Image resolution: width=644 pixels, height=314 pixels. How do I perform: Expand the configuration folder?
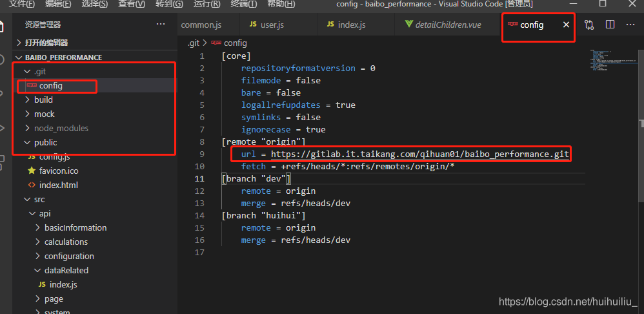[x=96, y=256]
